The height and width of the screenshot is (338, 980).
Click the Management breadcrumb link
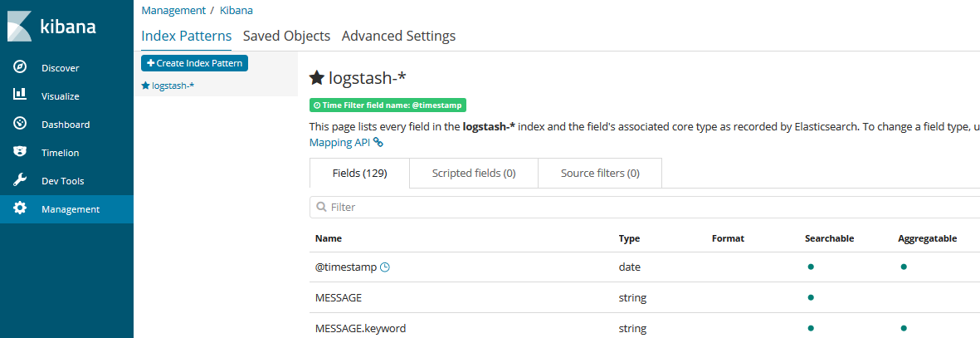[173, 11]
